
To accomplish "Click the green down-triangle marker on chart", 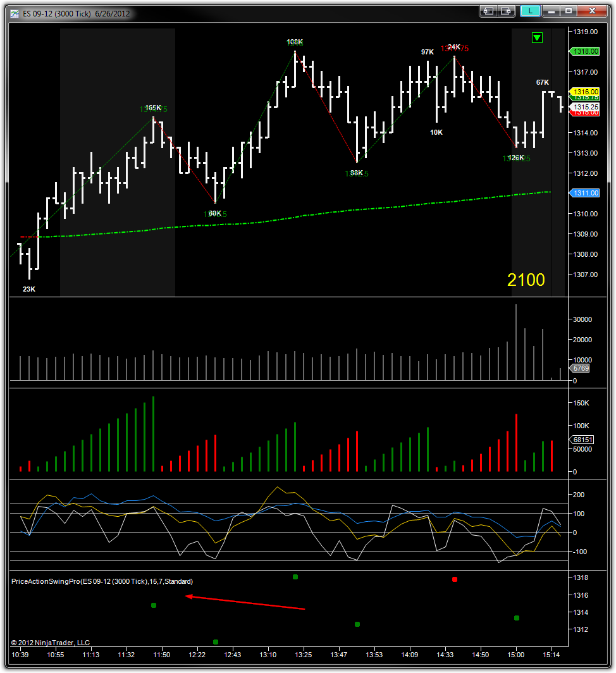I will point(537,38).
